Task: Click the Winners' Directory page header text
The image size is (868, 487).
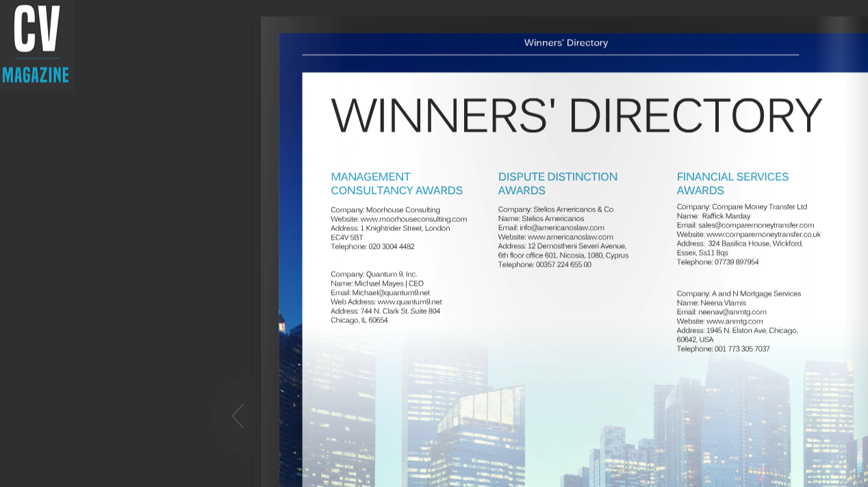Action: pyautogui.click(x=566, y=42)
